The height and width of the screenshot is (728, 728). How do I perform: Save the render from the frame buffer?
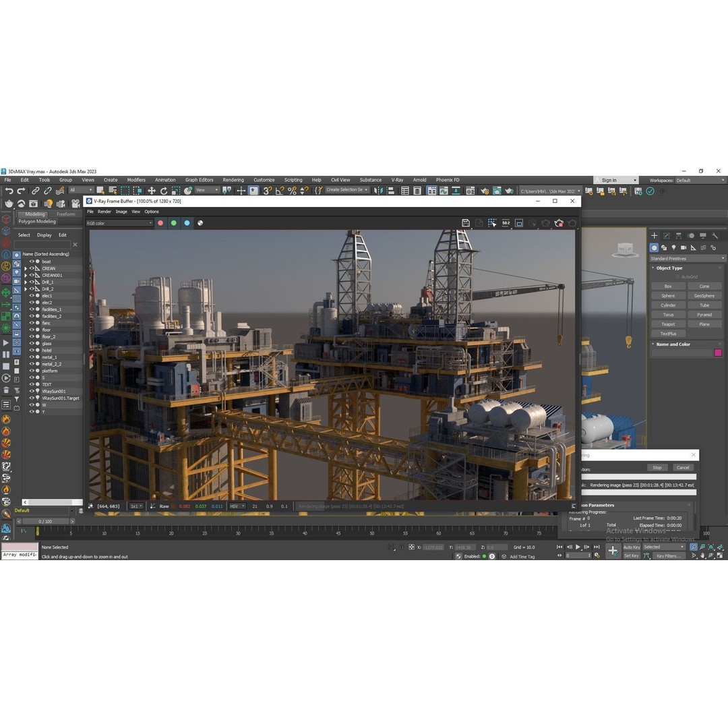click(466, 222)
